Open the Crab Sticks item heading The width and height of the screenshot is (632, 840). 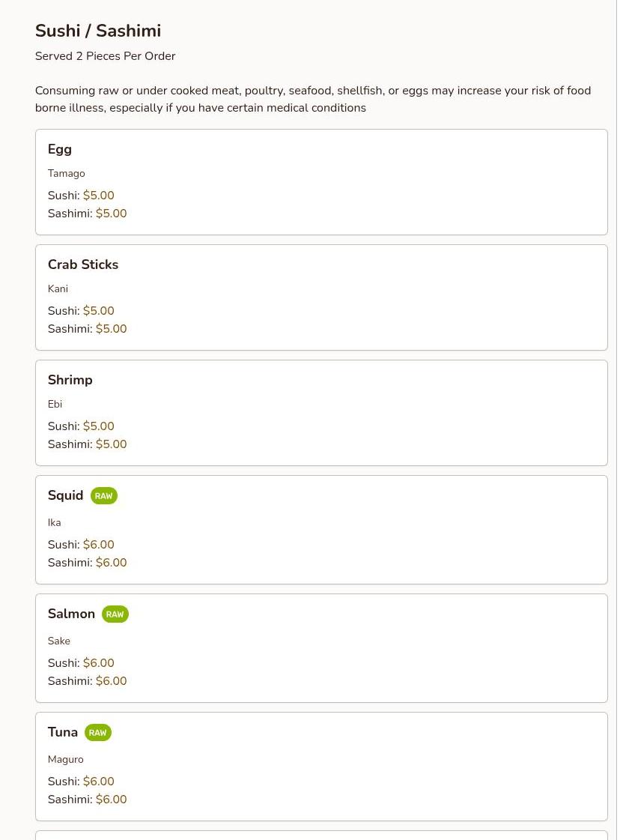(83, 265)
